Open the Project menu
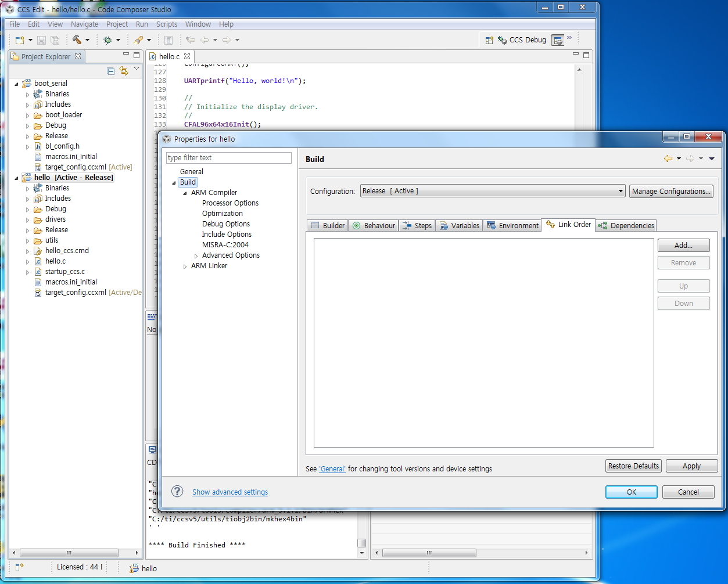Viewport: 728px width, 584px height. click(117, 24)
